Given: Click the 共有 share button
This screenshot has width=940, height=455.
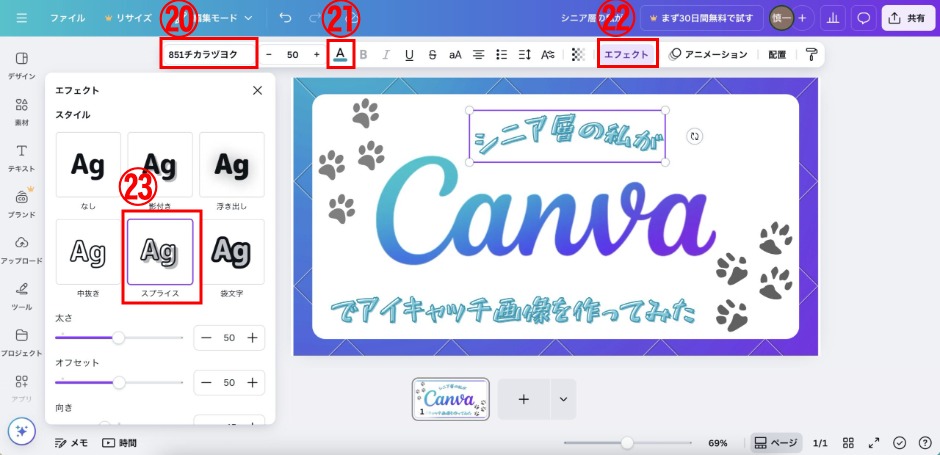Looking at the screenshot, I should [907, 18].
